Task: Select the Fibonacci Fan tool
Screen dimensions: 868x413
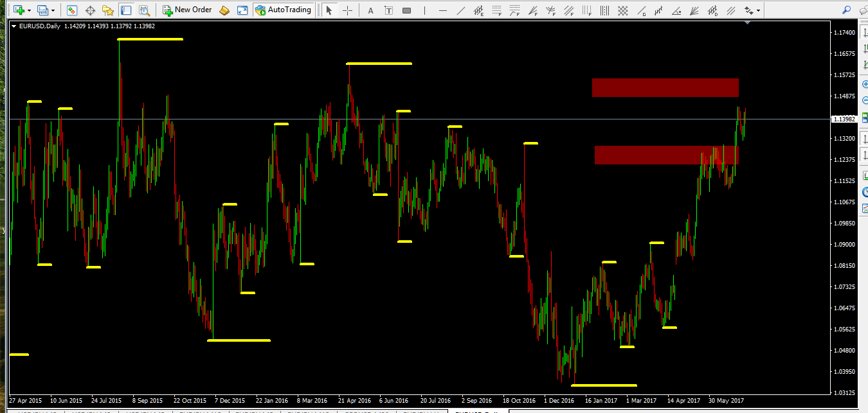Action: 532,10
